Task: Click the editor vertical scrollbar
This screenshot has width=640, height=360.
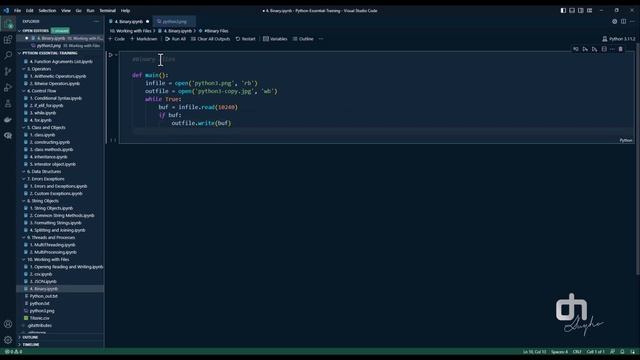Action: pyautogui.click(x=638, y=159)
